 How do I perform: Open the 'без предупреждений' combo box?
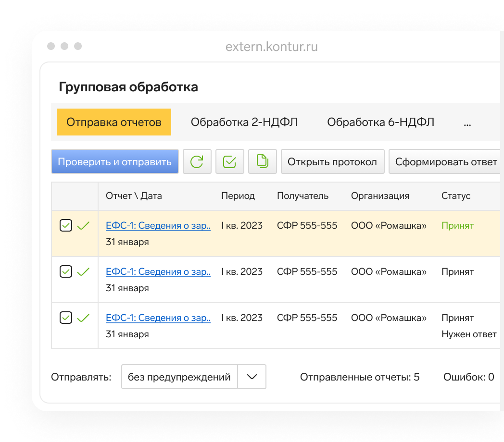tap(179, 377)
